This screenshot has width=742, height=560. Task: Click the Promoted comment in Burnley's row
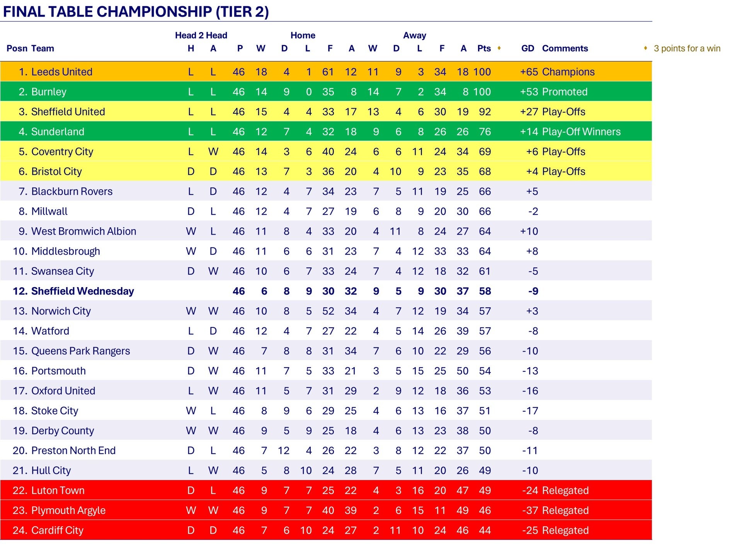(x=565, y=92)
